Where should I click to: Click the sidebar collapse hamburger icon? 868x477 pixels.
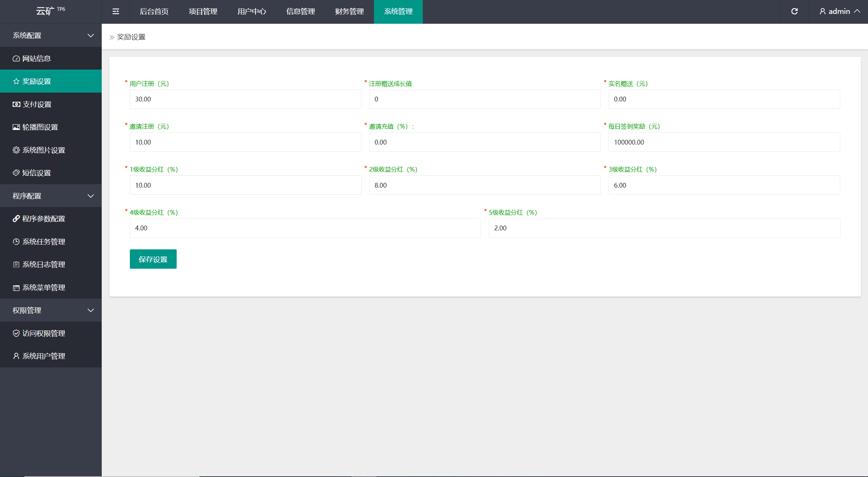[116, 12]
